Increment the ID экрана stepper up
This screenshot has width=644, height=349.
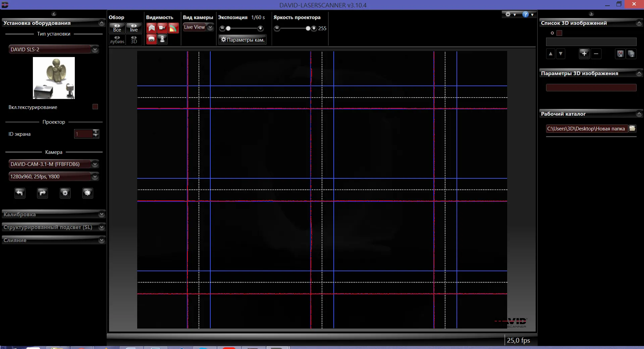tap(96, 131)
